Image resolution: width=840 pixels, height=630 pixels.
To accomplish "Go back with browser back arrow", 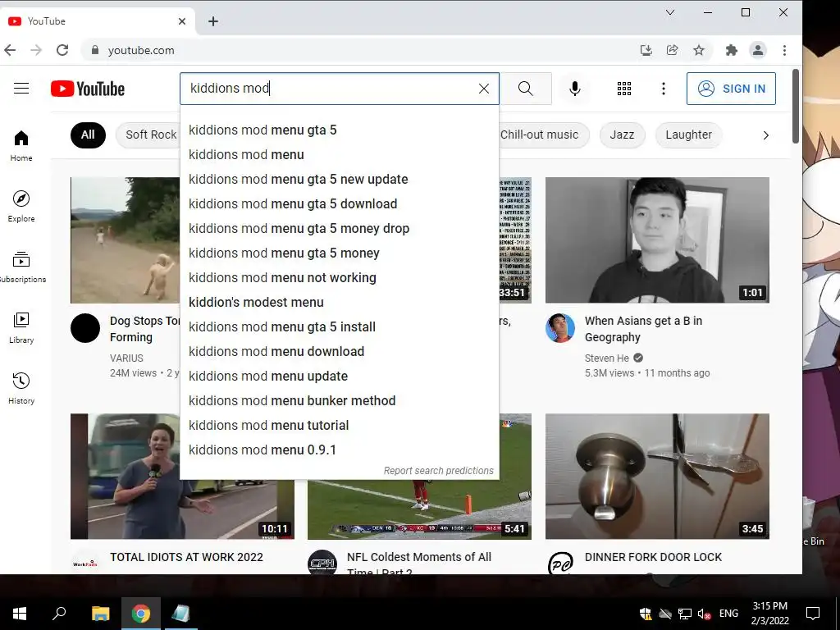I will (x=10, y=50).
